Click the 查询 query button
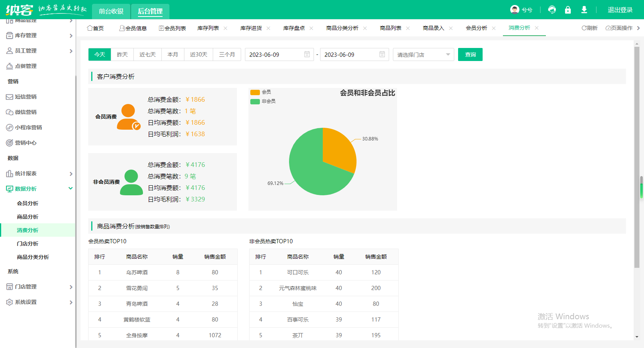Image resolution: width=644 pixels, height=348 pixels. (470, 54)
